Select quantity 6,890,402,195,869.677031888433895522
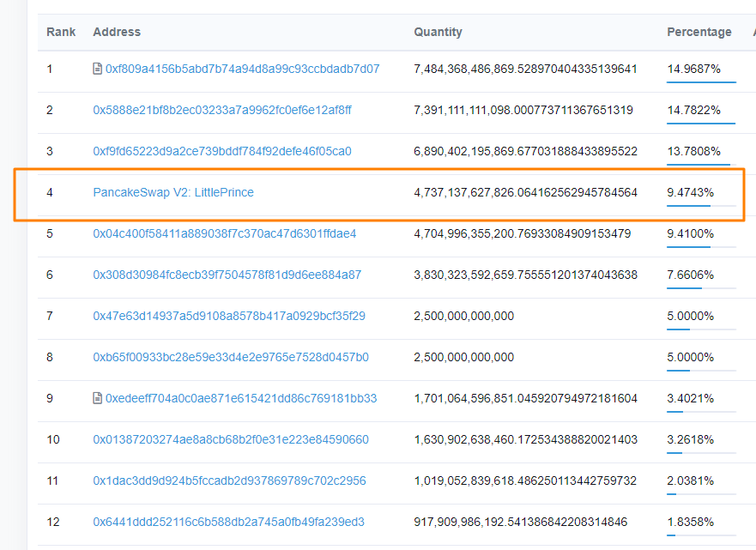Viewport: 756px width, 550px height. (x=525, y=151)
